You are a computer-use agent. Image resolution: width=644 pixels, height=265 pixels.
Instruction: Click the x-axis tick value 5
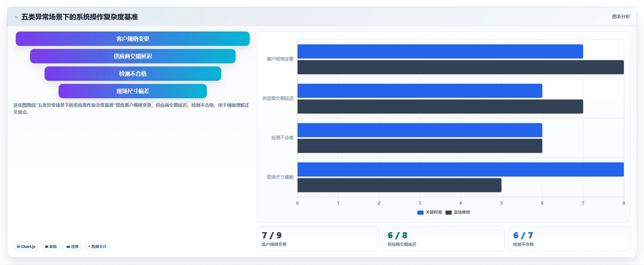(x=501, y=203)
